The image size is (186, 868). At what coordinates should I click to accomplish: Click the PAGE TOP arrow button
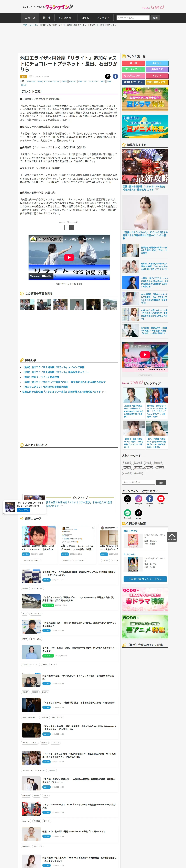[172, 536]
